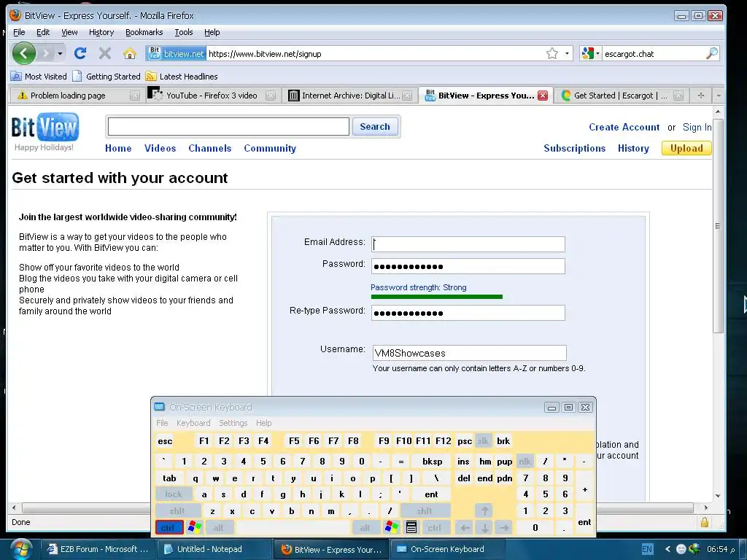Open the History menu in Firefox
The image size is (747, 560).
coord(101,32)
